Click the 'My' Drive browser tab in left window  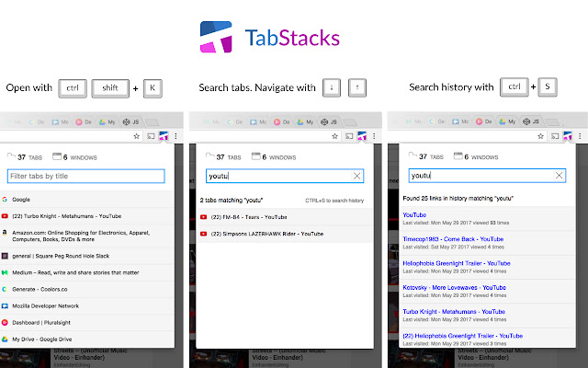point(107,122)
